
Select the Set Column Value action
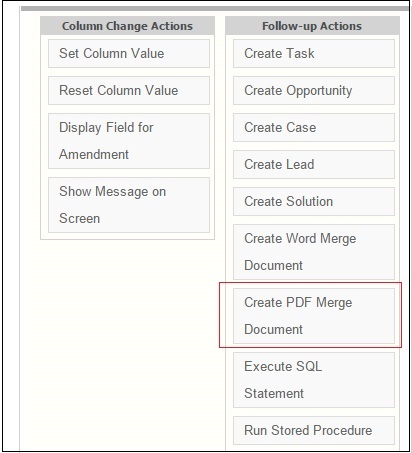[x=129, y=53]
